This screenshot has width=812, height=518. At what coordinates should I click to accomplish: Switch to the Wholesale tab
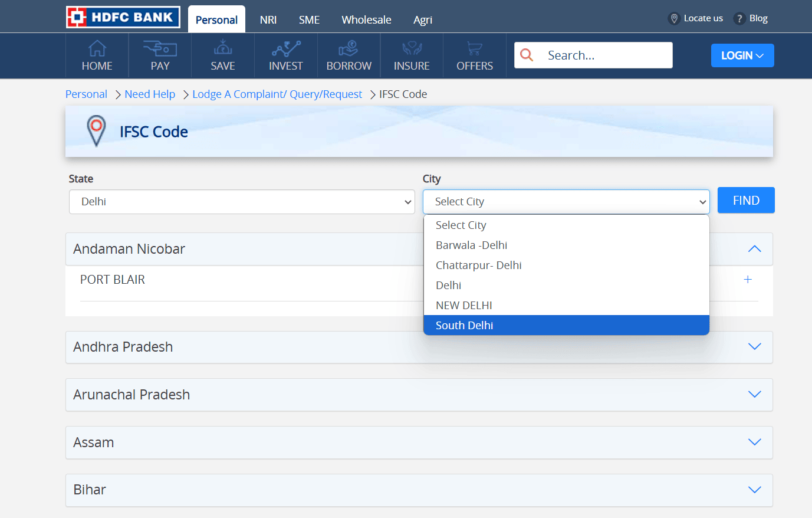[x=366, y=19]
